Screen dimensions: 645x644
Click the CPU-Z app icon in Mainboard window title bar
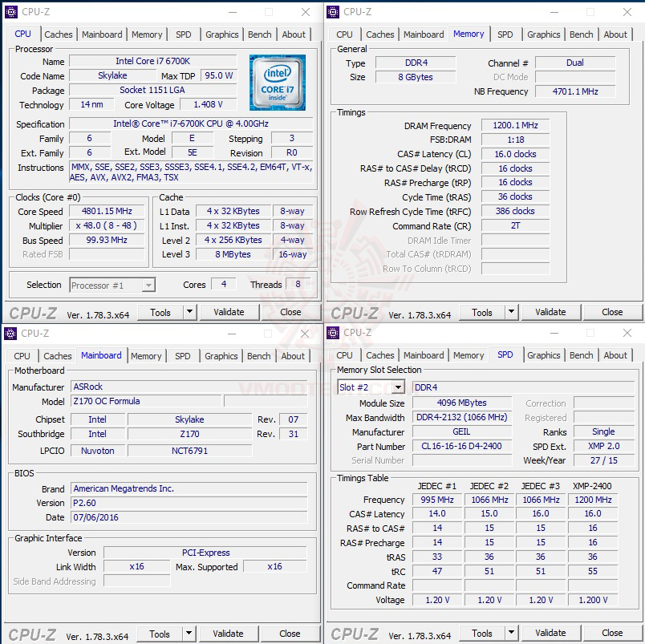pyautogui.click(x=10, y=334)
